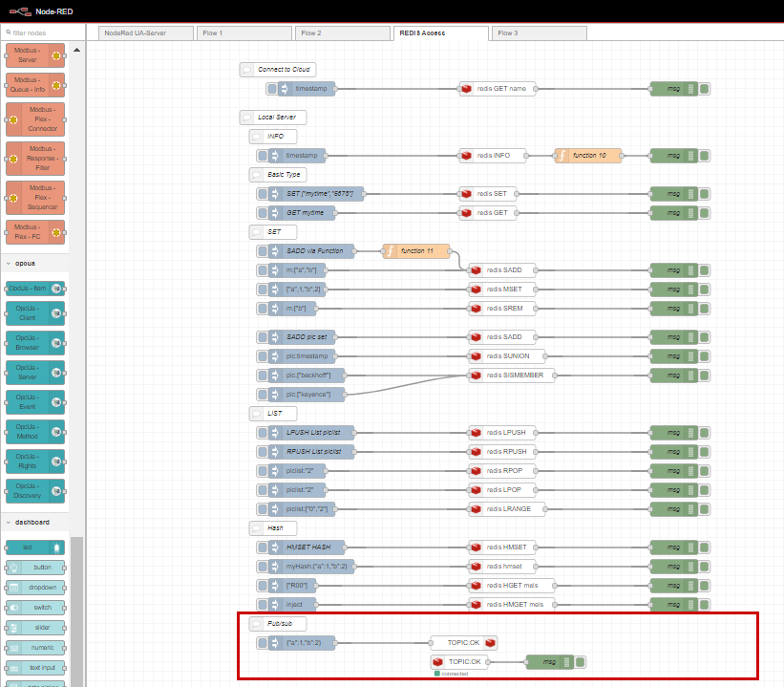Trigger the GET mytime inject button
The image size is (784, 687).
coord(262,213)
